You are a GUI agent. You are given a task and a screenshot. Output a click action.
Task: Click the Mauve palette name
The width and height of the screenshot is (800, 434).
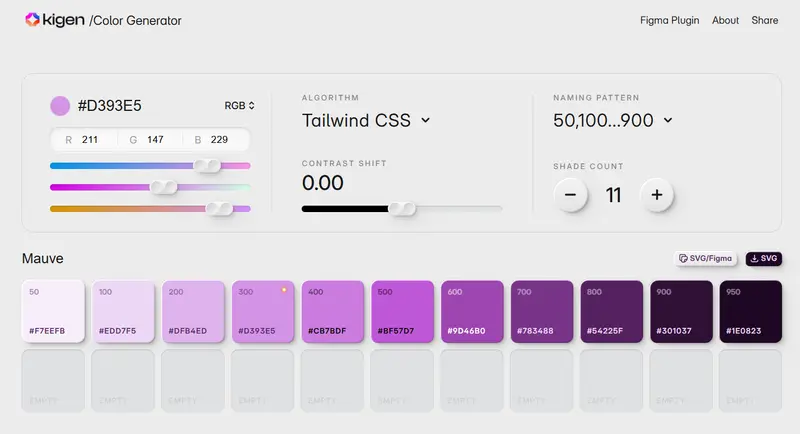pos(43,259)
